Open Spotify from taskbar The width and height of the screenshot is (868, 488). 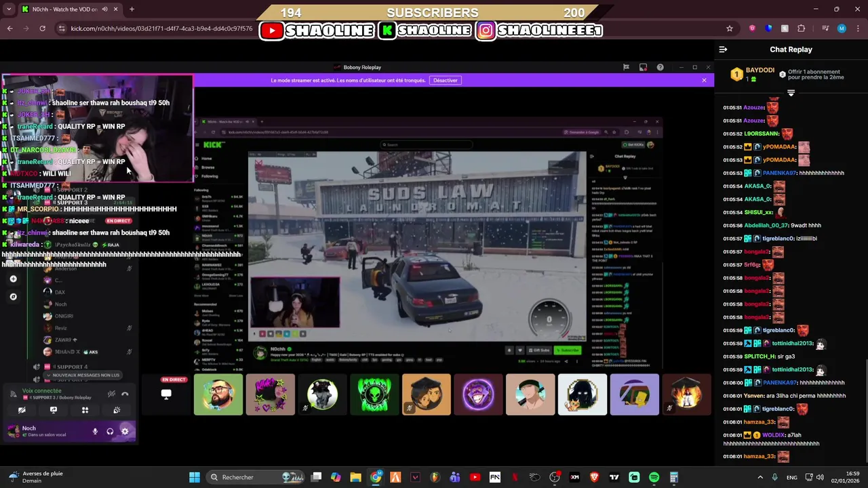654,477
